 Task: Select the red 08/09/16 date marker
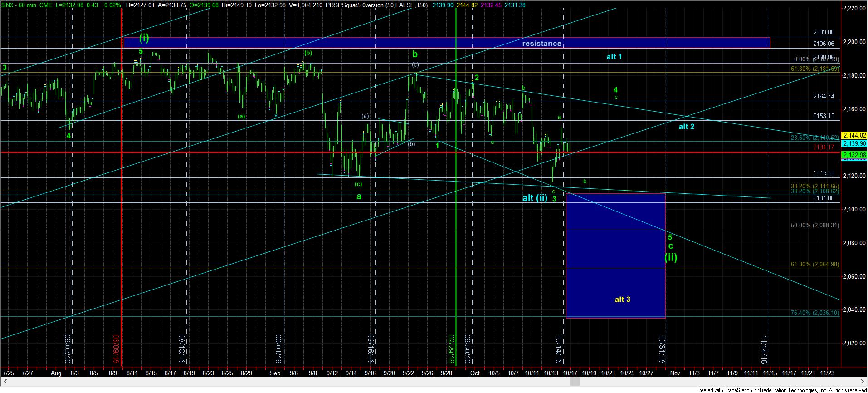point(116,349)
